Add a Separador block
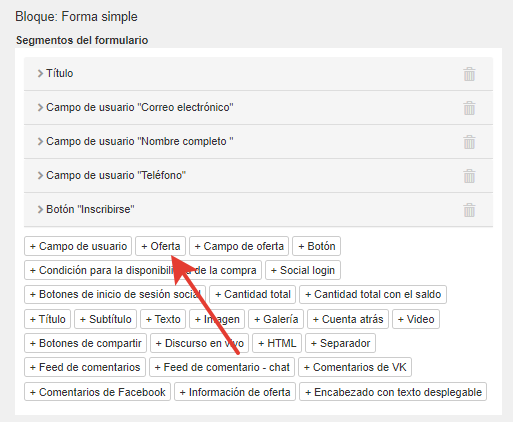Screen dimensions: 513x422 click(340, 343)
